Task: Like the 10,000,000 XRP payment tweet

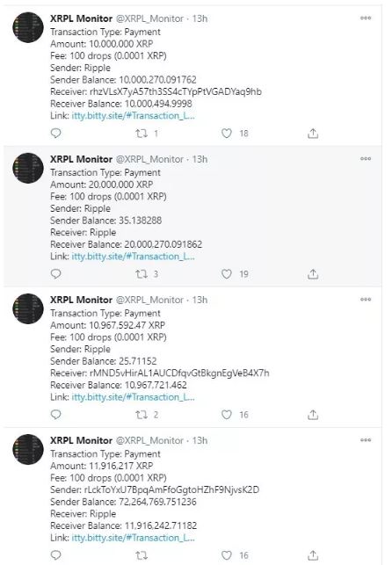Action: (226, 134)
